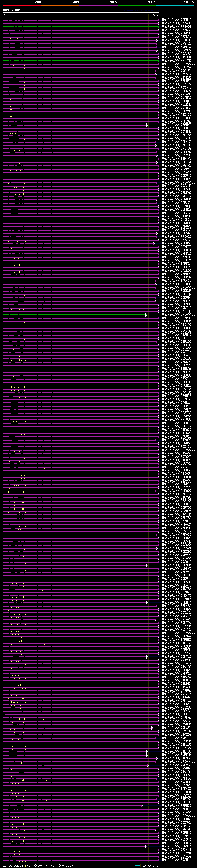Viewport: 197px width, 868px height.
Task: Select the UniRef100_C5YNN1 label
Action: 177,132
